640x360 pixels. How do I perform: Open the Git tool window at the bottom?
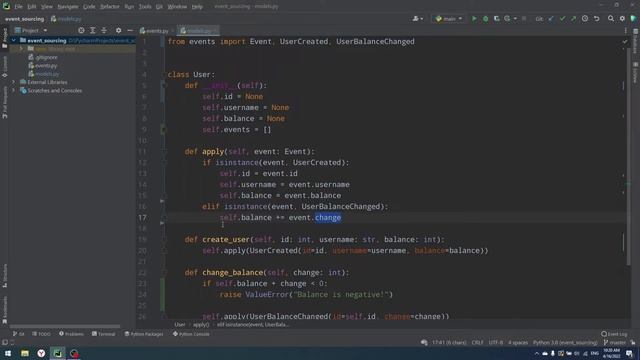(18, 334)
